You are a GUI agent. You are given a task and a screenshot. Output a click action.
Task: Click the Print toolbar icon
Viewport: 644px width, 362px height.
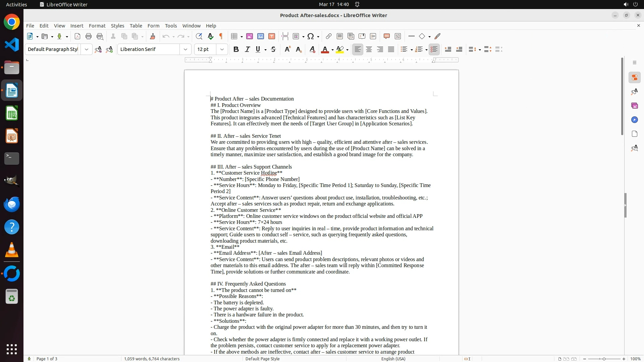(x=89, y=37)
